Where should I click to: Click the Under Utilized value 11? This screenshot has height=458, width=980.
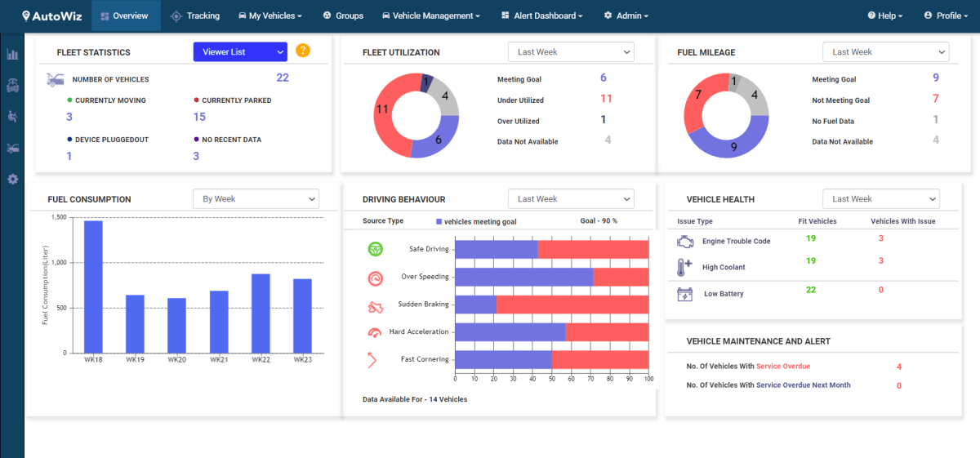(x=606, y=98)
